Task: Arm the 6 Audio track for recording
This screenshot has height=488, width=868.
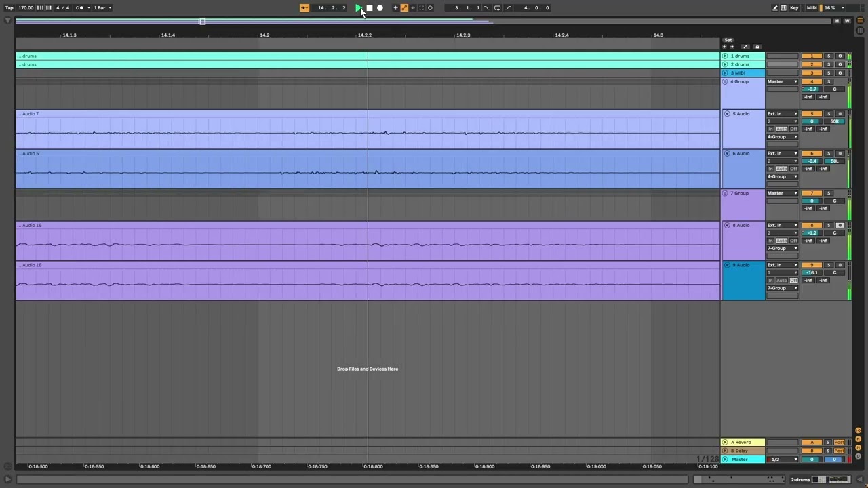Action: point(840,154)
